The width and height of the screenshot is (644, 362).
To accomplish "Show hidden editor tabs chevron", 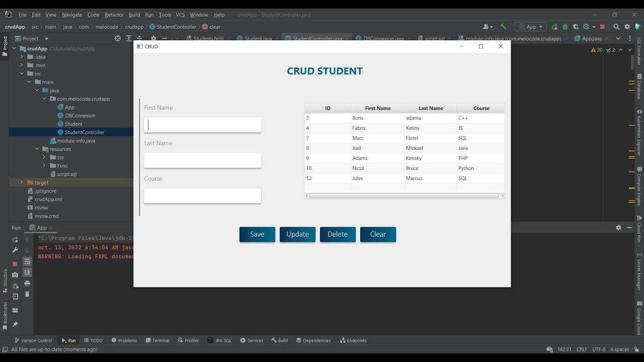I will click(x=618, y=38).
